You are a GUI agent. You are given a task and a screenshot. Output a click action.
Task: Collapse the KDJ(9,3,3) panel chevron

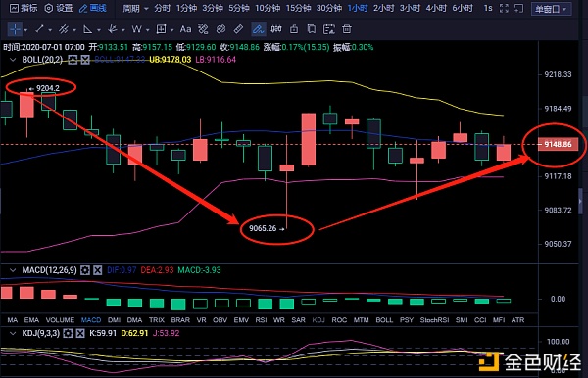pyautogui.click(x=13, y=333)
